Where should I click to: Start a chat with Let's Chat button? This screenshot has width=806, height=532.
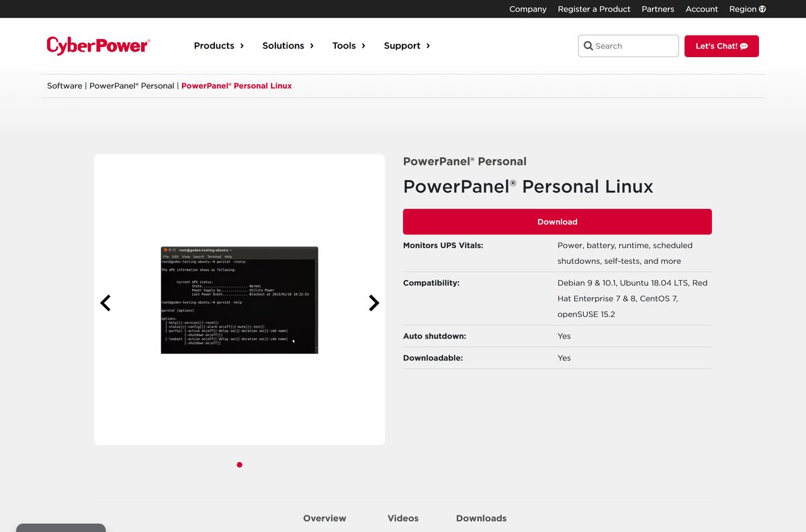(x=721, y=46)
